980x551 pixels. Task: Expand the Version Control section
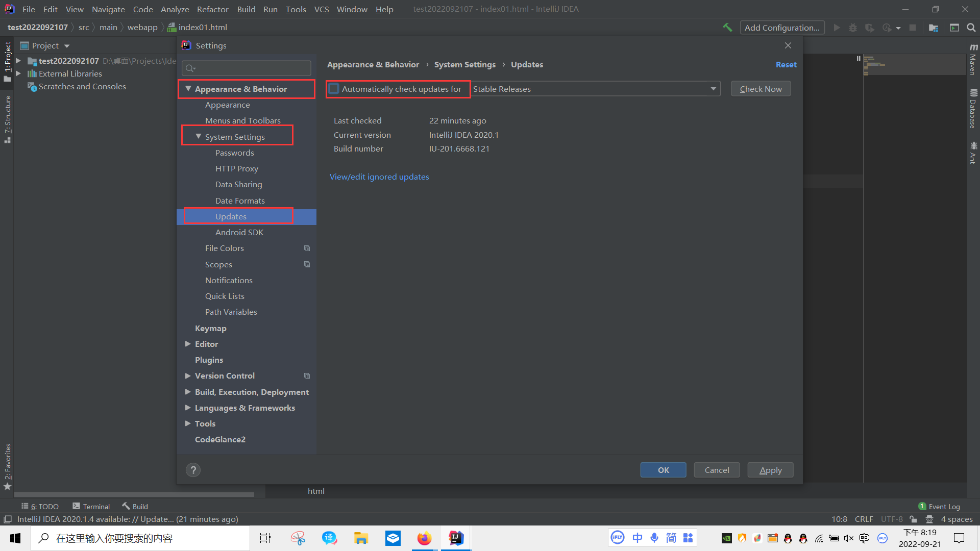[188, 375]
